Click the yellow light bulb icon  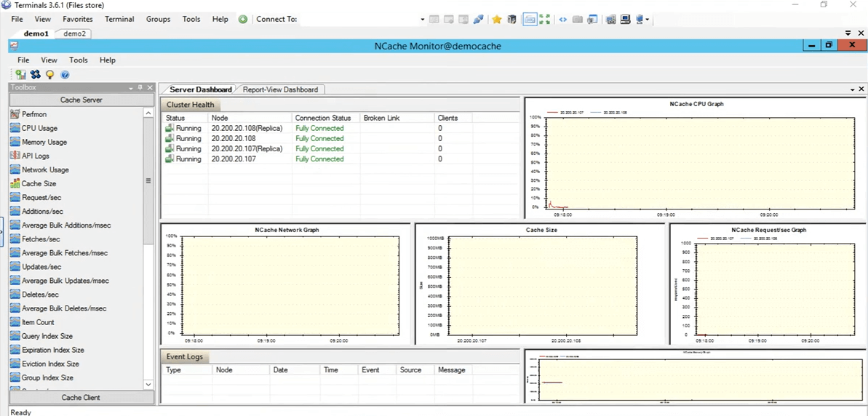(49, 75)
